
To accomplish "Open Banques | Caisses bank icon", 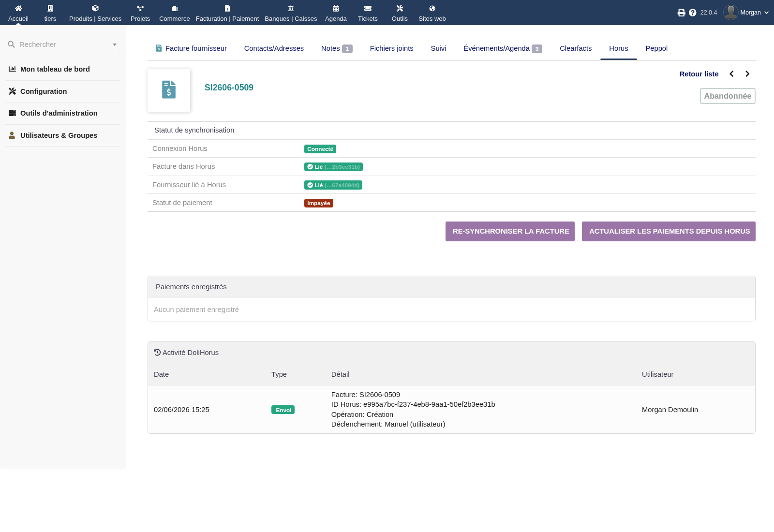I will (x=291, y=8).
